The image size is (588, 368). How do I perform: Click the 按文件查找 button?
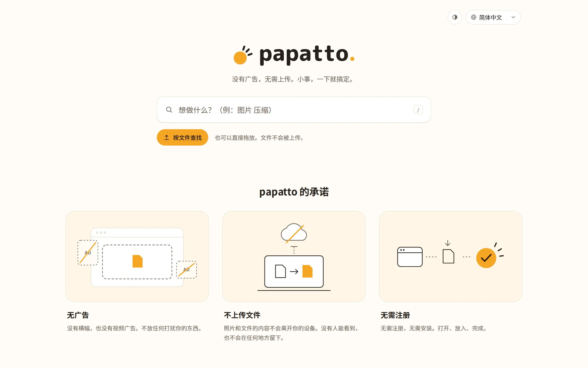pos(182,137)
